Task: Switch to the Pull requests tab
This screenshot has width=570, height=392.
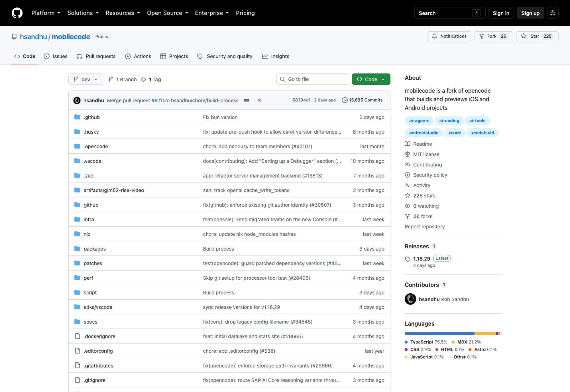Action: click(96, 56)
